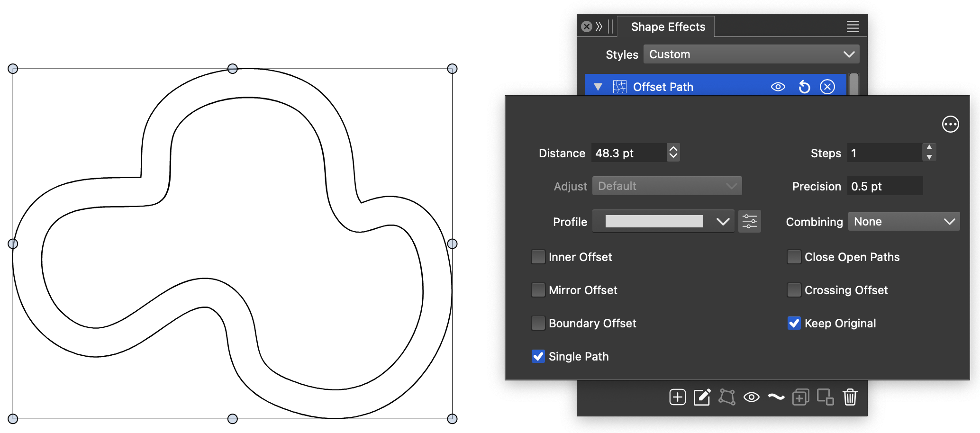980x433 pixels.
Task: Remove the Offset Path effect with X icon
Action: tap(827, 87)
